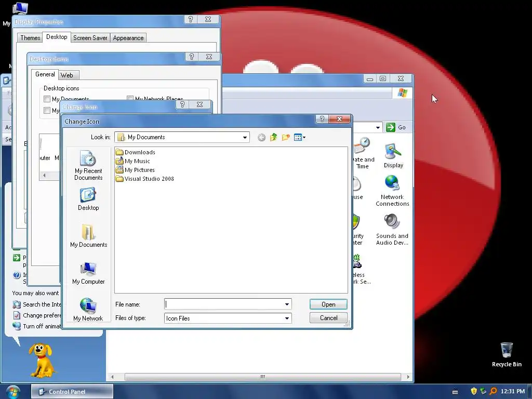This screenshot has width=532, height=399.
Task: Click the Search the Internet link
Action: point(37,304)
